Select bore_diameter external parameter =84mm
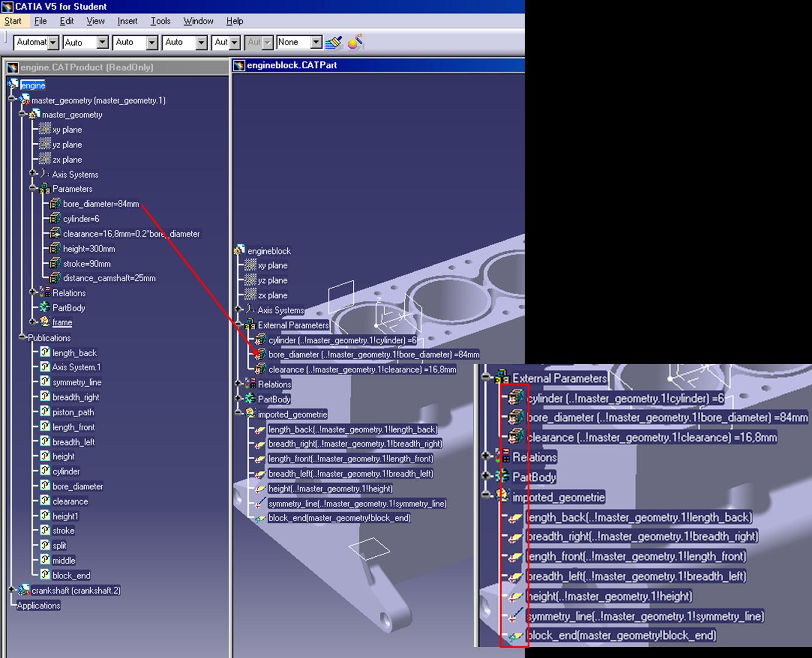The width and height of the screenshot is (812, 658). (374, 354)
